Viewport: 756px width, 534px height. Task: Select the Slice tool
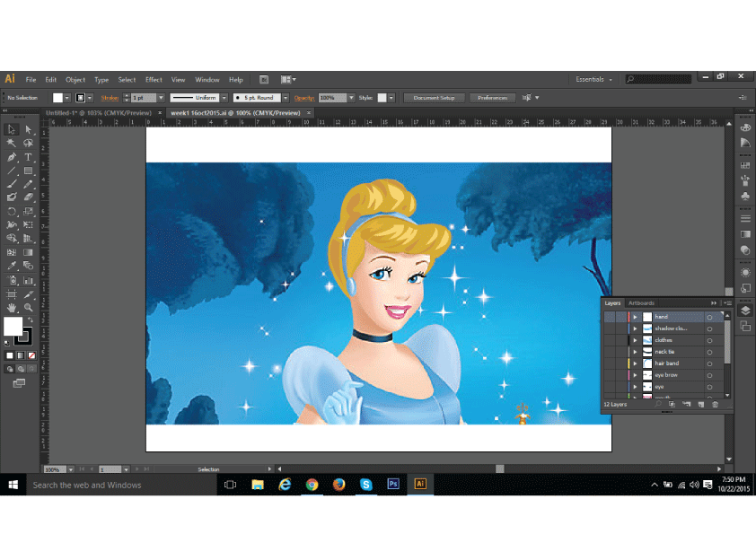[28, 294]
